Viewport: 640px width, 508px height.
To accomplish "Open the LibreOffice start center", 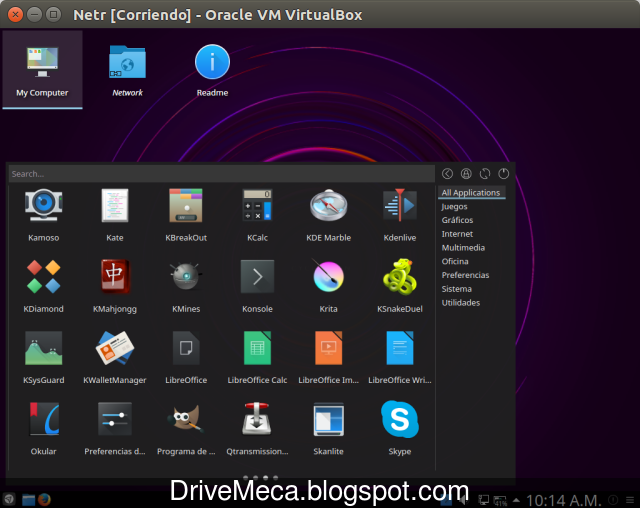I will pos(186,357).
